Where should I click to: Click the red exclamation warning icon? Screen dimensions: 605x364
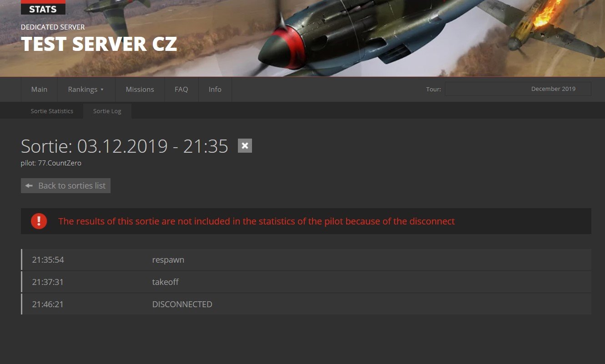tap(39, 221)
